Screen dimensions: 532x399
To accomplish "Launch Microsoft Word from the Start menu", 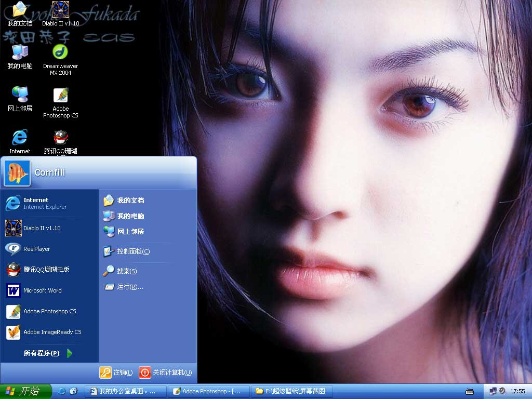I will click(42, 290).
